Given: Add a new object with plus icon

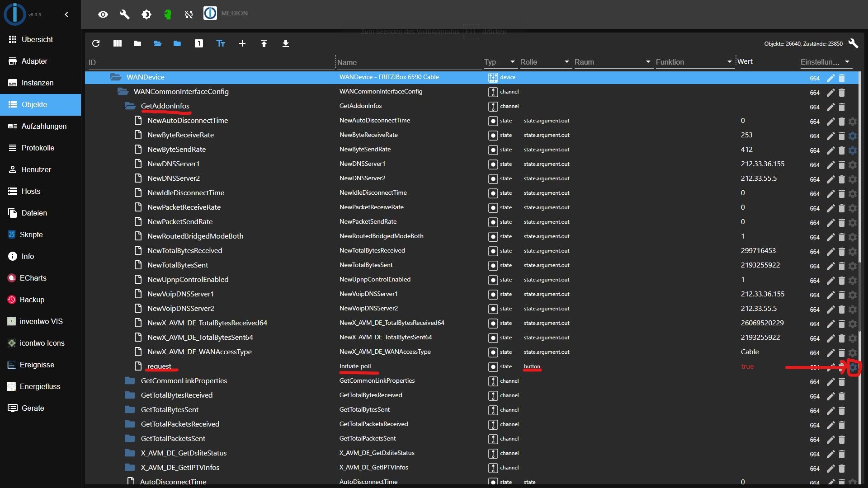Looking at the screenshot, I should (242, 43).
